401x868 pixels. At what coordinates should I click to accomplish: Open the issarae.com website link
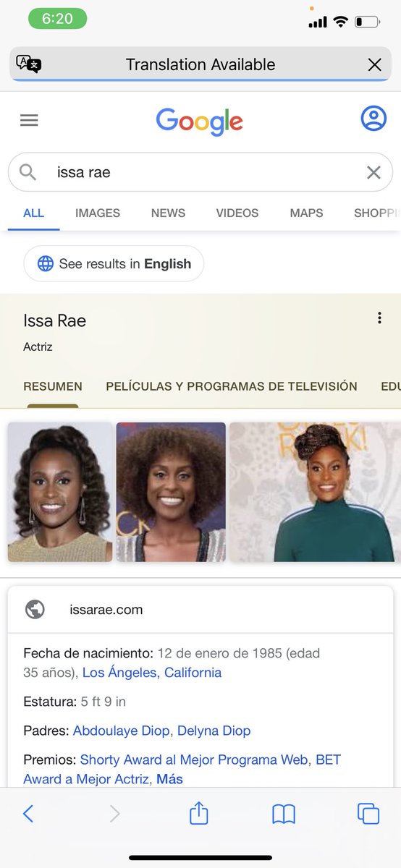tap(106, 610)
